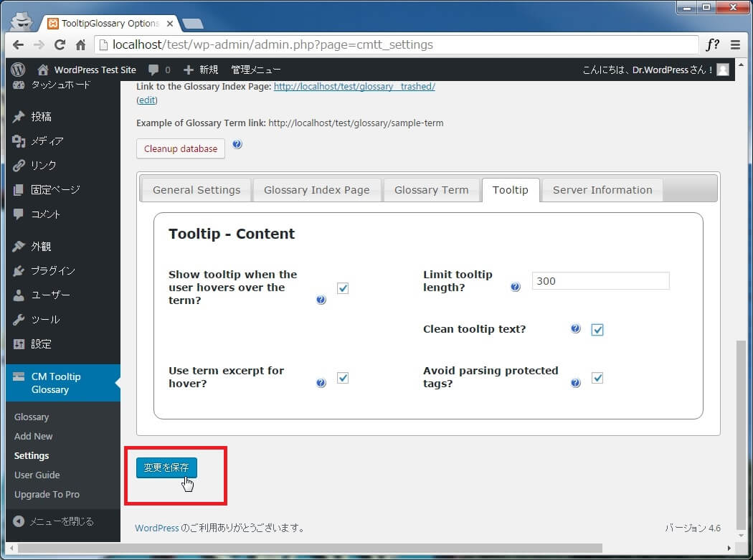This screenshot has height=560, width=753.
Task: Uncheck Clean tooltip text checkbox
Action: point(597,330)
